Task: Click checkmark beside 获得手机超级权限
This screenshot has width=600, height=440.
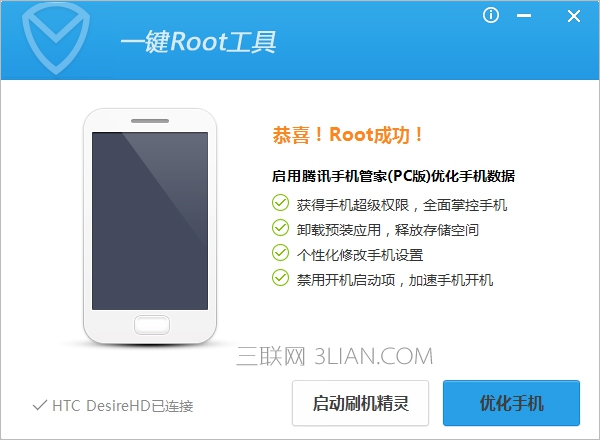Action: [x=280, y=203]
